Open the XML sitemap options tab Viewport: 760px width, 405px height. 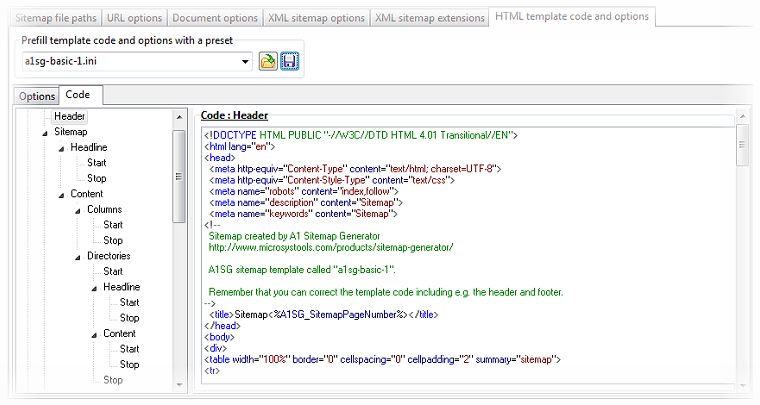[x=317, y=18]
